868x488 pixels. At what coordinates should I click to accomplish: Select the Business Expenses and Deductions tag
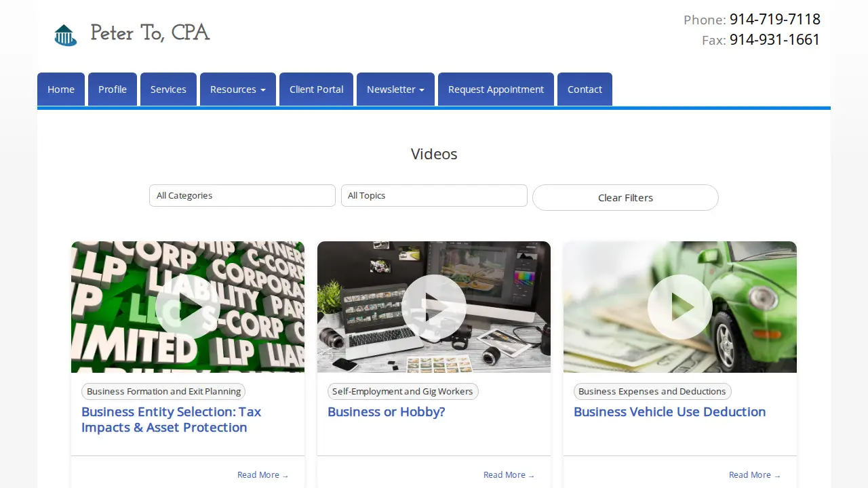652,392
